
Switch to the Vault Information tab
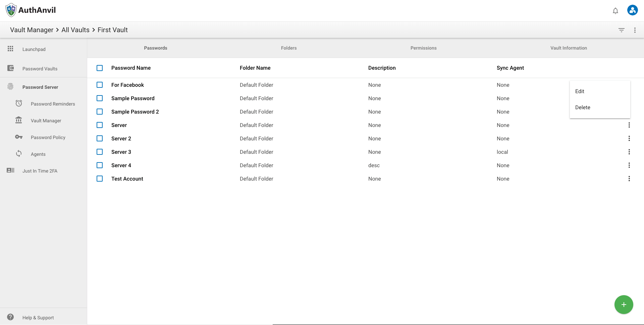[x=569, y=48]
